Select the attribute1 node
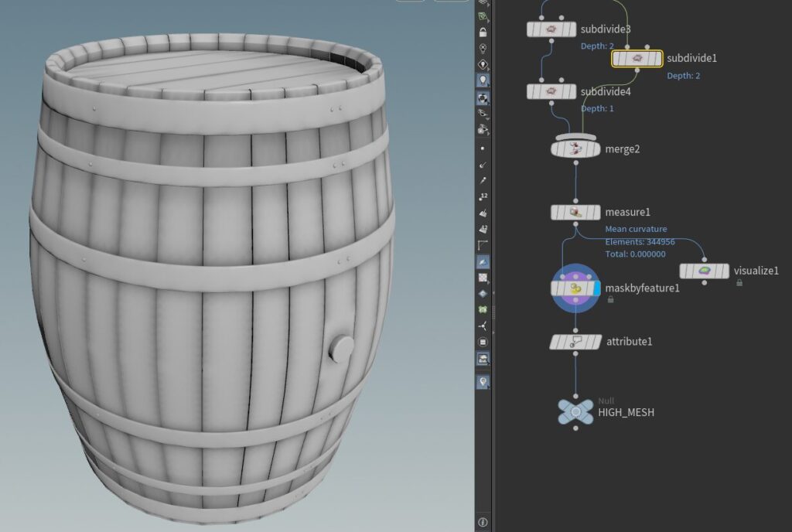The width and height of the screenshot is (792, 532). pyautogui.click(x=575, y=341)
